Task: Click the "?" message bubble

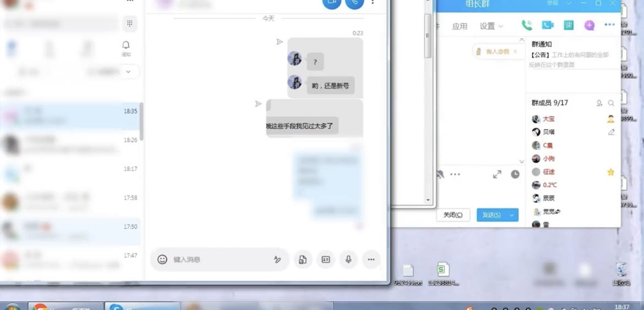Action: [x=315, y=62]
